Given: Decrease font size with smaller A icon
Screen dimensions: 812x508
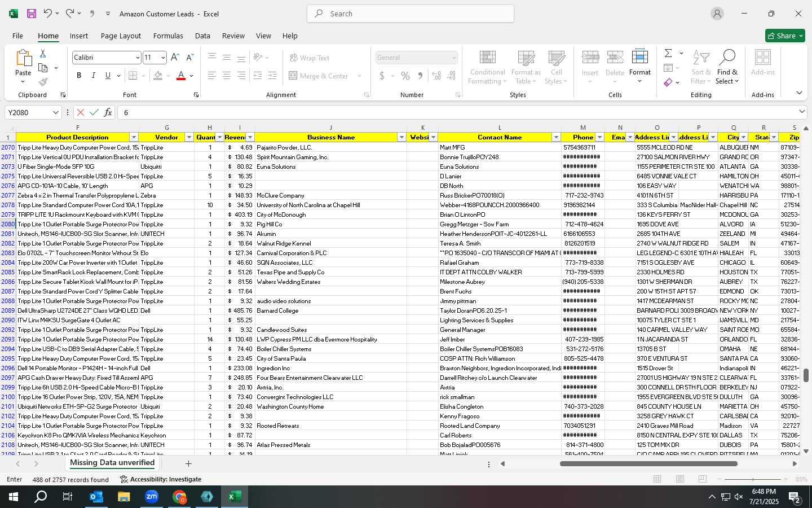Looking at the screenshot, I should (x=189, y=58).
